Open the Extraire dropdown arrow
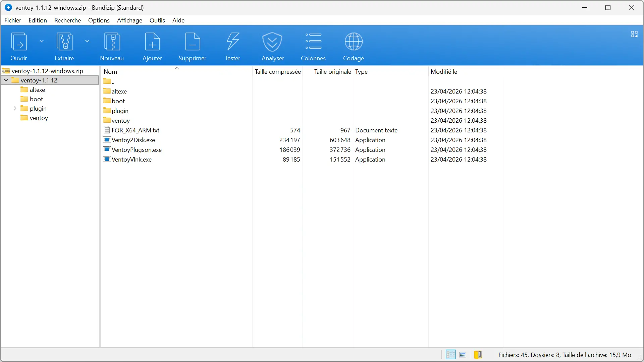 [x=87, y=41]
